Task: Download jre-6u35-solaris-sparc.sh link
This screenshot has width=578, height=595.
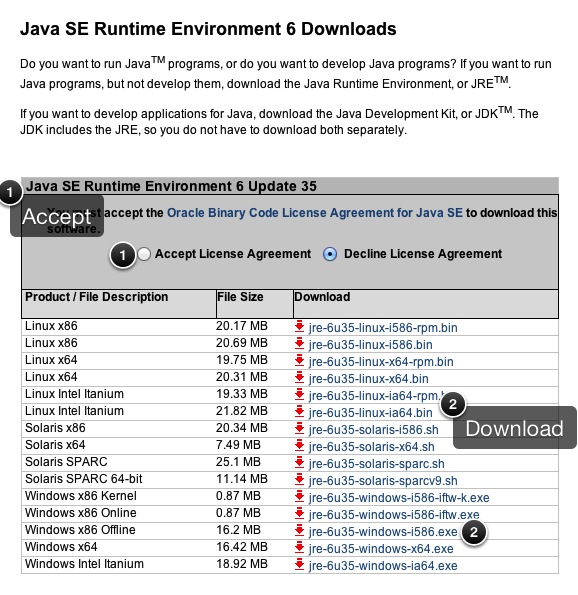Action: point(376,464)
